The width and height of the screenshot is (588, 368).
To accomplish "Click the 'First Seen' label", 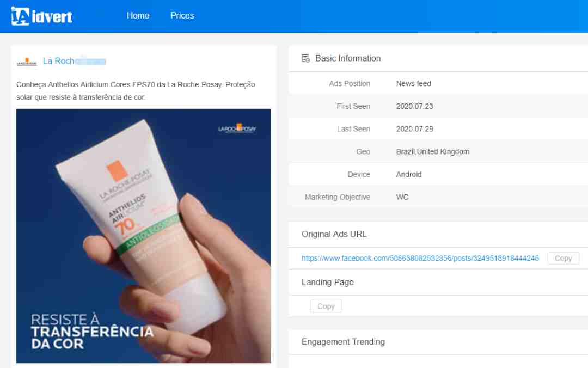I will click(353, 106).
